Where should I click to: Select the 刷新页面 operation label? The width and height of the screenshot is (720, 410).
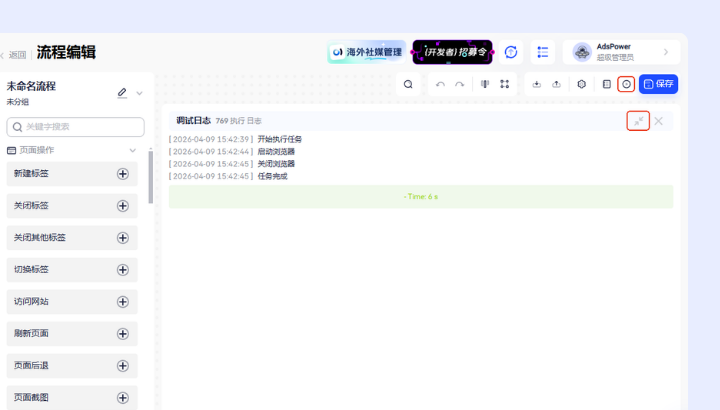coord(31,333)
